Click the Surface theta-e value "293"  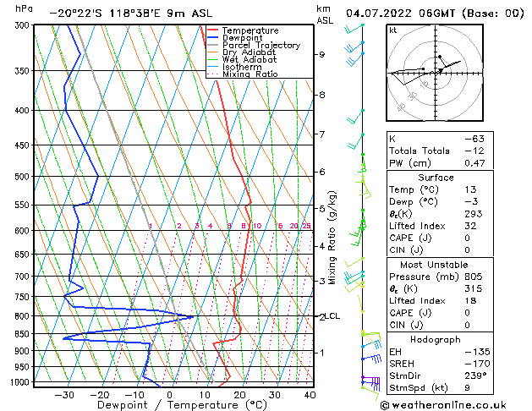(474, 214)
